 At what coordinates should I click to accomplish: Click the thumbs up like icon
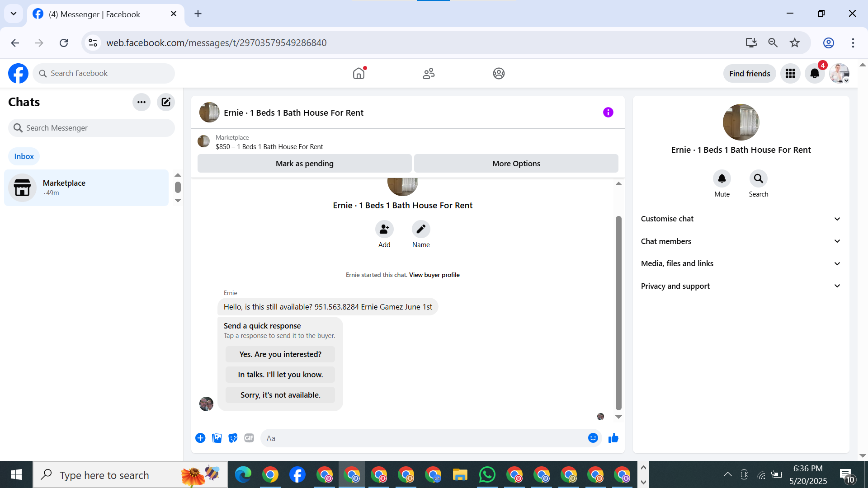[613, 438]
